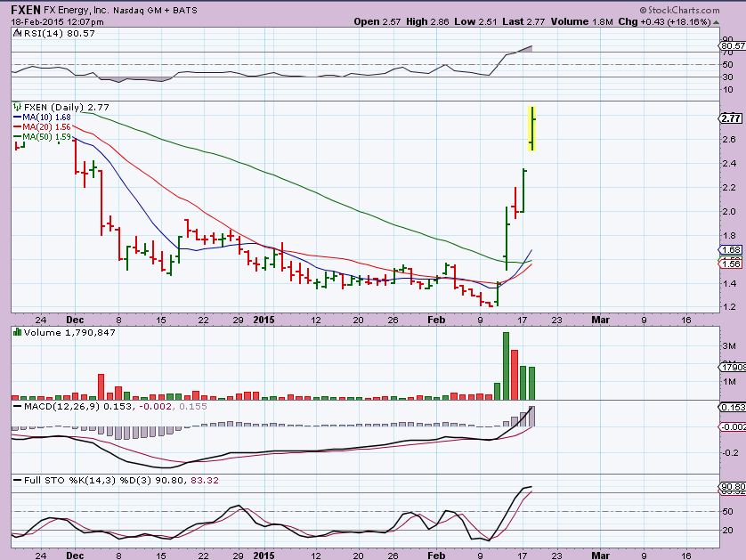Screen dimensions: 746x560
Task: Click the High 2.86 value in header
Action: pyautogui.click(x=427, y=21)
